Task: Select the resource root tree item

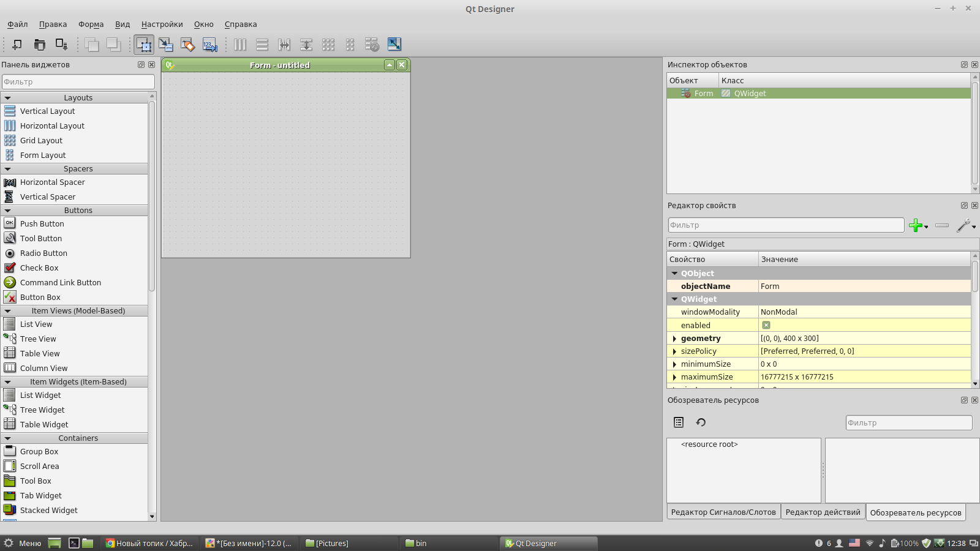Action: (x=709, y=444)
